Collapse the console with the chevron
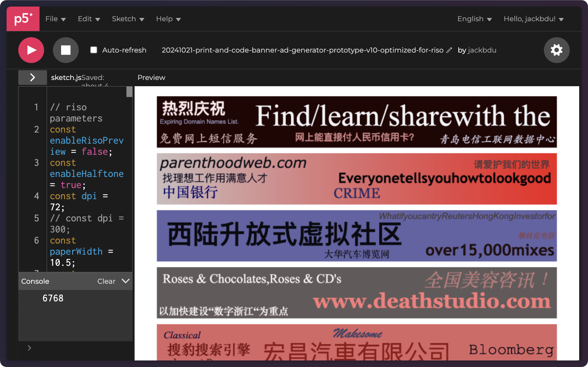588x367 pixels. pyautogui.click(x=125, y=281)
